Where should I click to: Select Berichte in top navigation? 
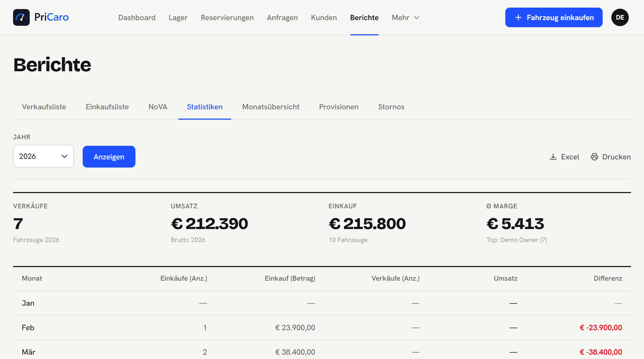[x=364, y=17]
